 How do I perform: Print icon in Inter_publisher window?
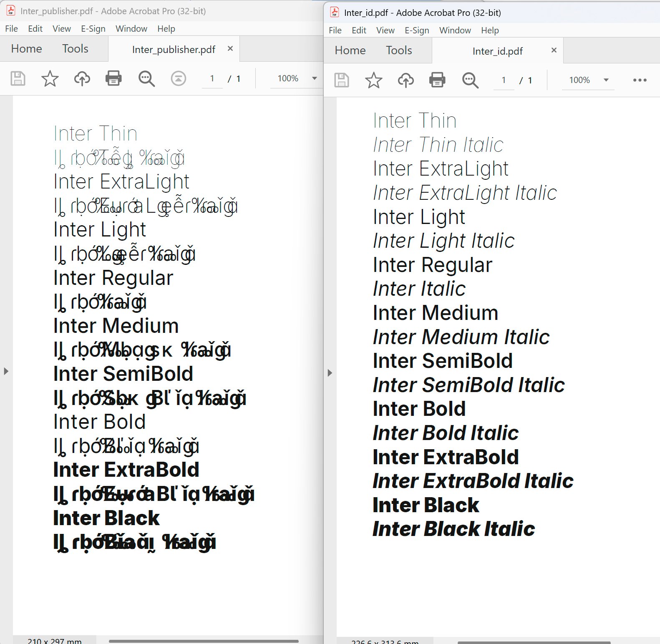(x=113, y=78)
